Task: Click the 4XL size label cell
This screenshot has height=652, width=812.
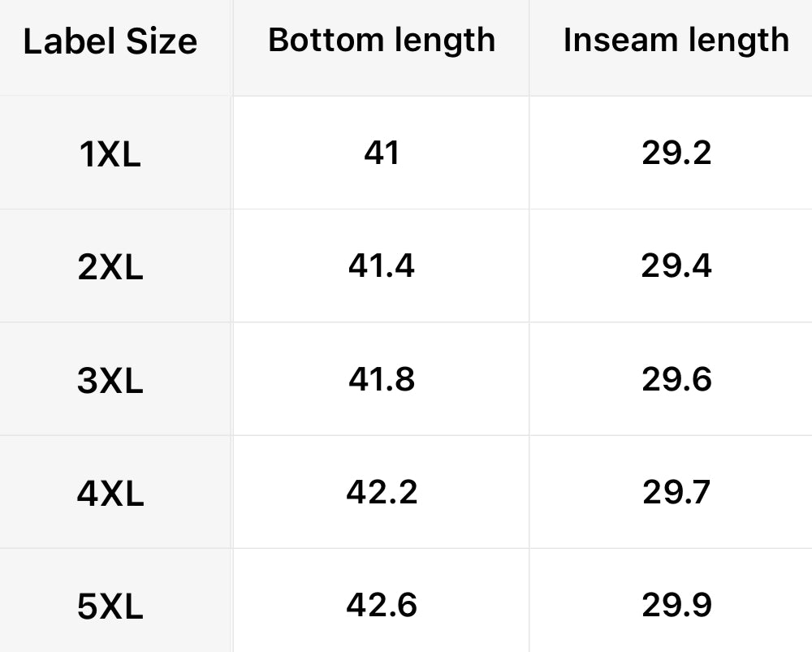Action: [110, 493]
